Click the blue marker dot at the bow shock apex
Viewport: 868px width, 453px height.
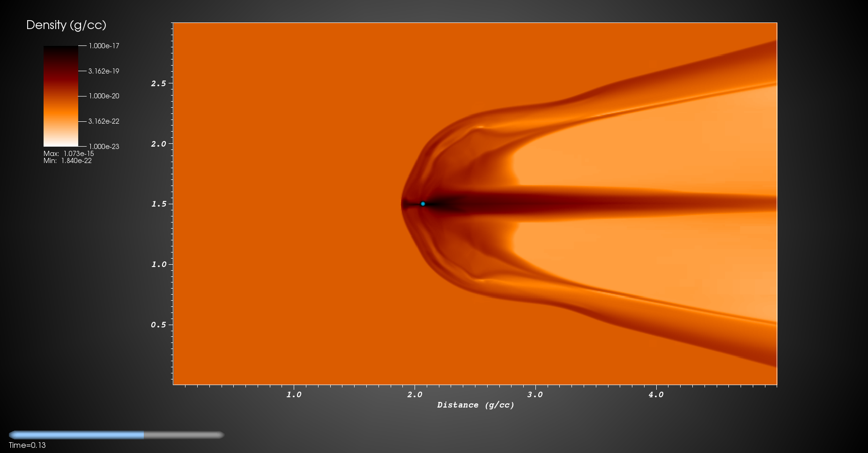click(x=423, y=204)
